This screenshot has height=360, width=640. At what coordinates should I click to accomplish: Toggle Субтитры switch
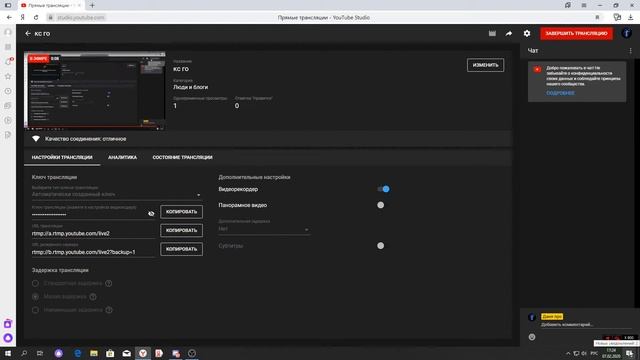pos(380,246)
